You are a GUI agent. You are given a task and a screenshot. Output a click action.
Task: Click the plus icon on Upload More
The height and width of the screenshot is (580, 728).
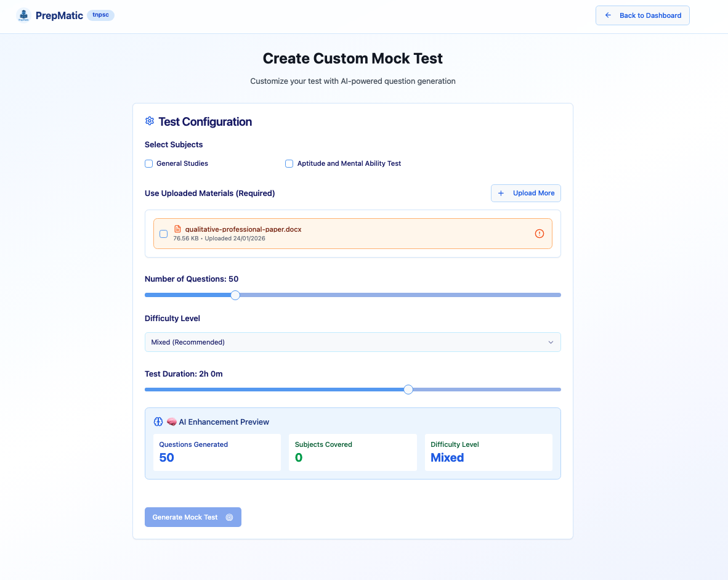pyautogui.click(x=500, y=193)
